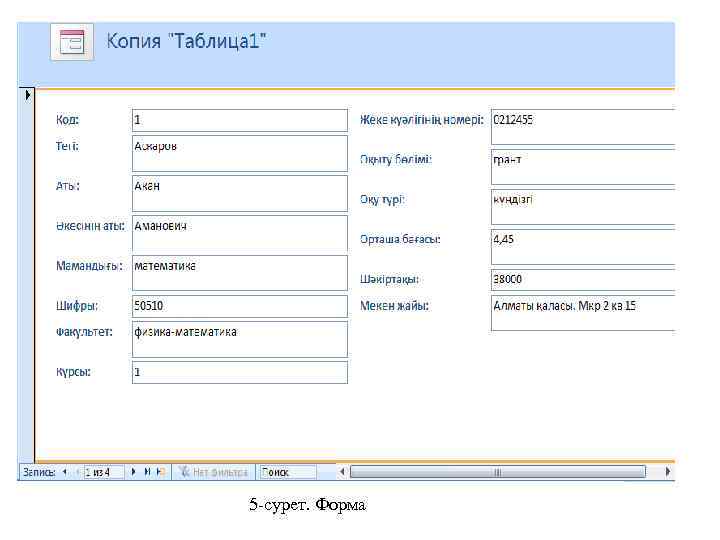
Task: Click the Аты: label
Action: [68, 186]
